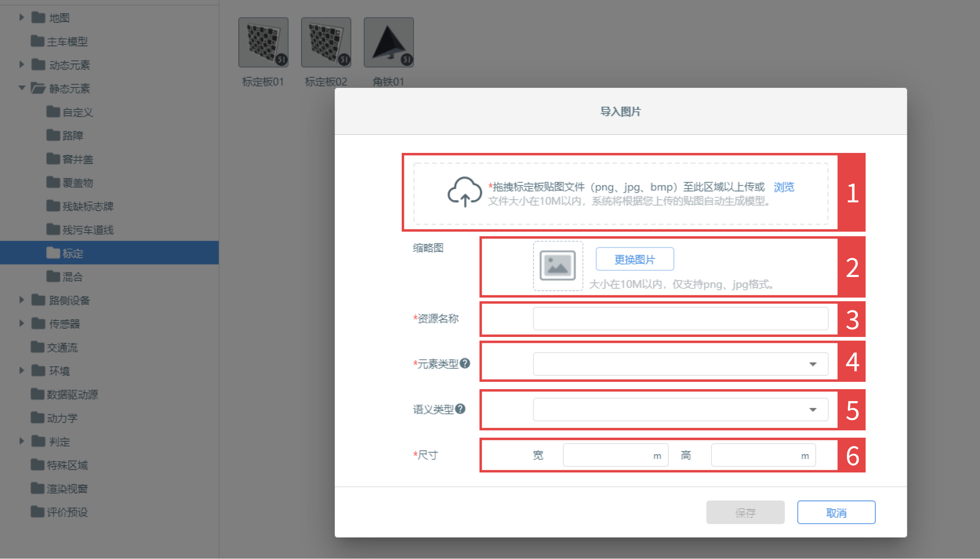
Task: Focus the 资源名称 input field
Action: 680,319
